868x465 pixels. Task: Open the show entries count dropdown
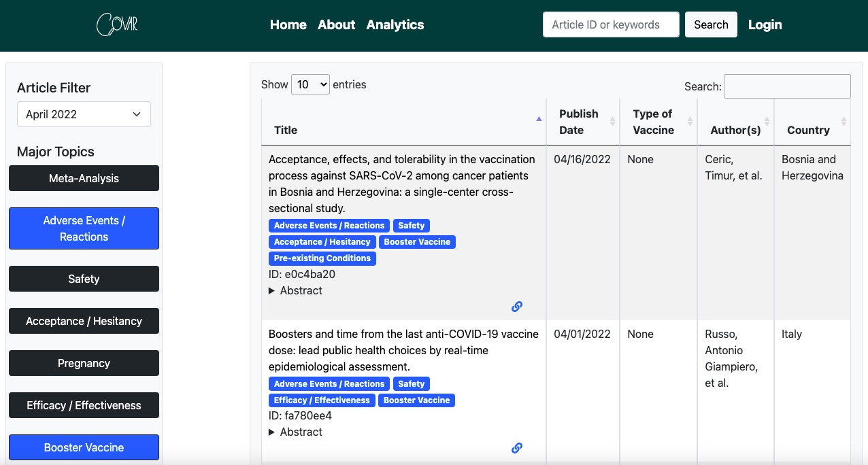pos(310,84)
